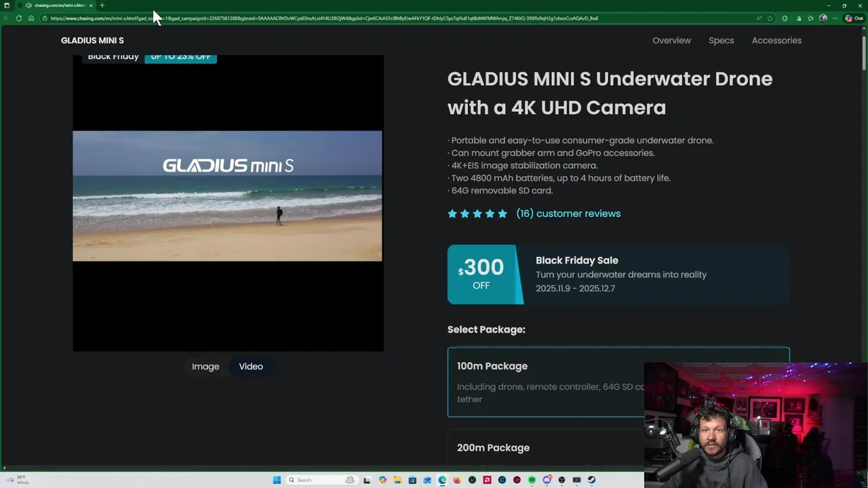Open Copilot from the taskbar
The width and height of the screenshot is (868, 488).
[382, 480]
